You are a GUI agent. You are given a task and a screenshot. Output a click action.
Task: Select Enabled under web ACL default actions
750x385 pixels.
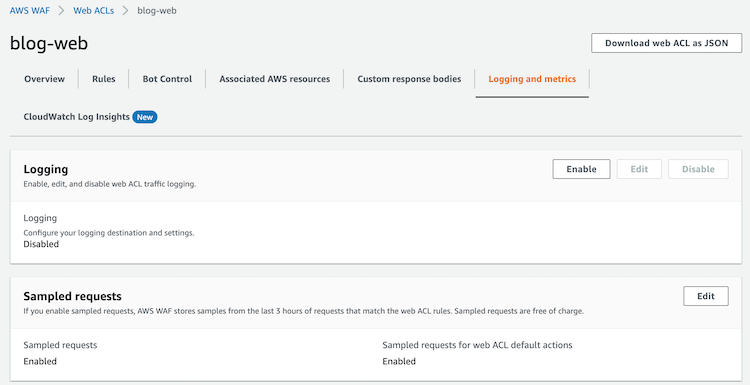399,362
